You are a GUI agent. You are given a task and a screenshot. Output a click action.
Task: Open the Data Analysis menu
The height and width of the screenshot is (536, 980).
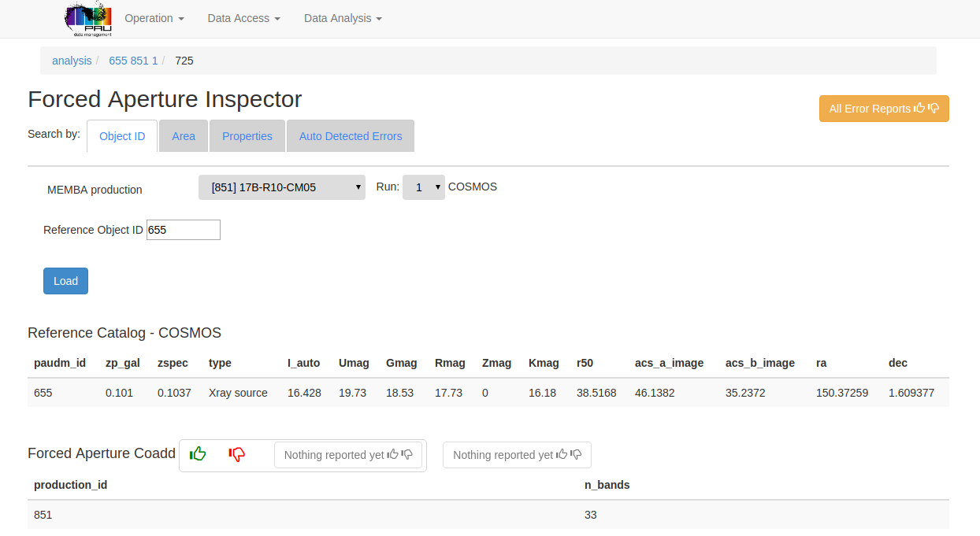[343, 18]
